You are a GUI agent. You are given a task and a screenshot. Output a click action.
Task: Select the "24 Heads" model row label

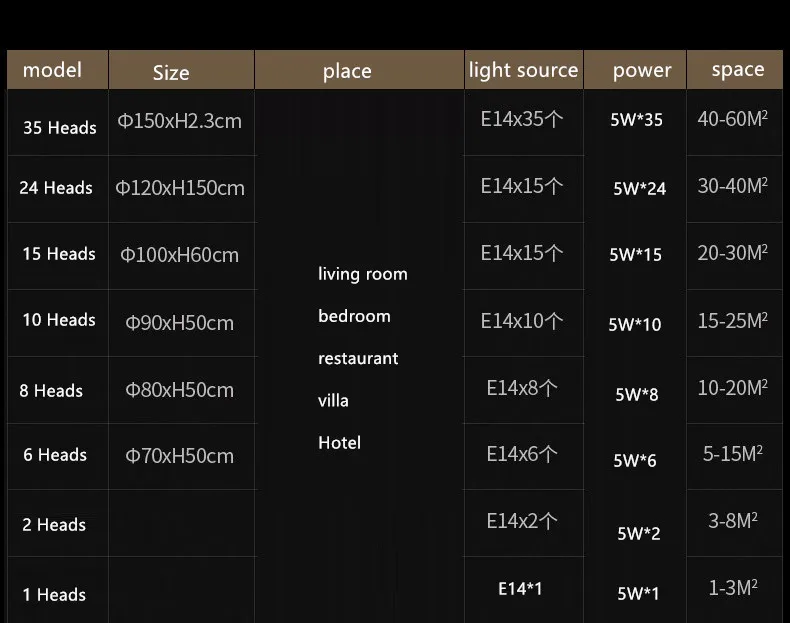click(x=56, y=188)
